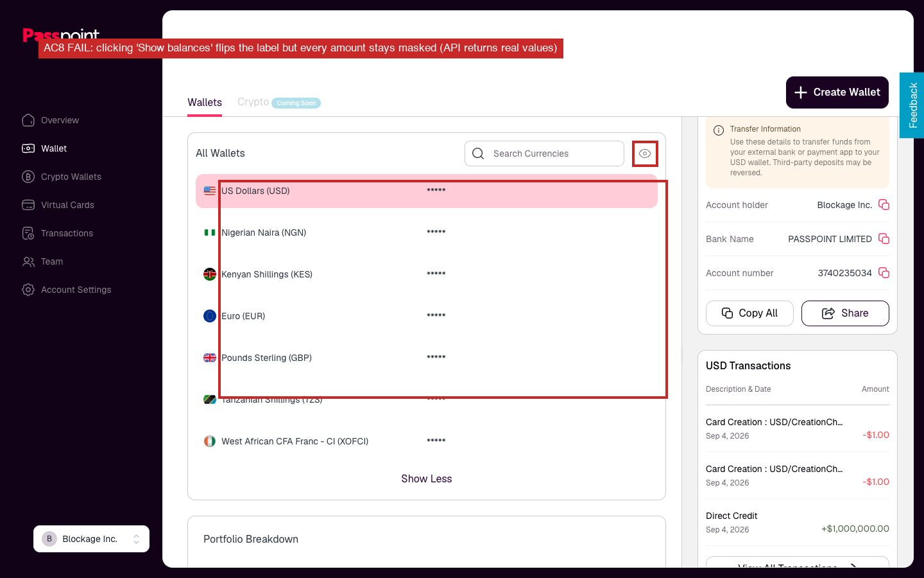Select the Wallet sidebar icon
The image size is (924, 578).
pos(28,148)
